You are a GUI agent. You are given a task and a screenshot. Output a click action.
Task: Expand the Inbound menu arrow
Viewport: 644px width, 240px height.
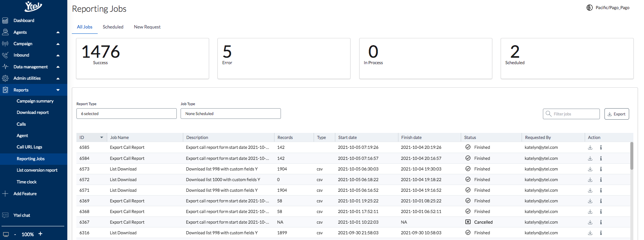58,55
